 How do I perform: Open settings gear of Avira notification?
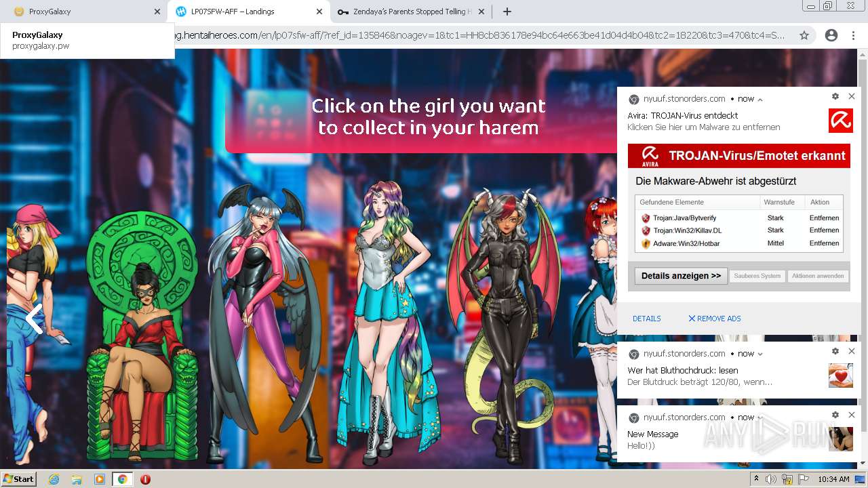[x=835, y=97]
